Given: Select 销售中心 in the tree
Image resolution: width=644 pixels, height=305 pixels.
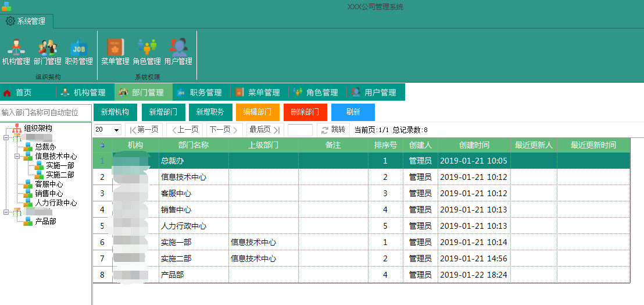Looking at the screenshot, I should click(x=49, y=194).
